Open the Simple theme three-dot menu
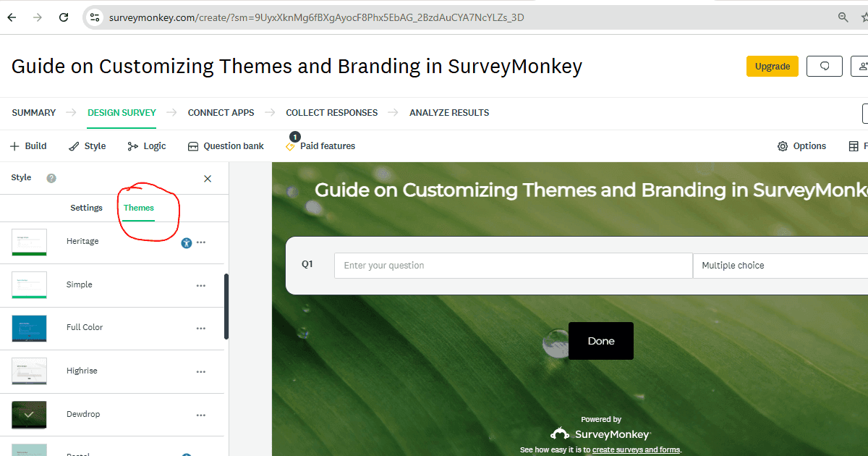This screenshot has height=456, width=868. click(x=201, y=285)
